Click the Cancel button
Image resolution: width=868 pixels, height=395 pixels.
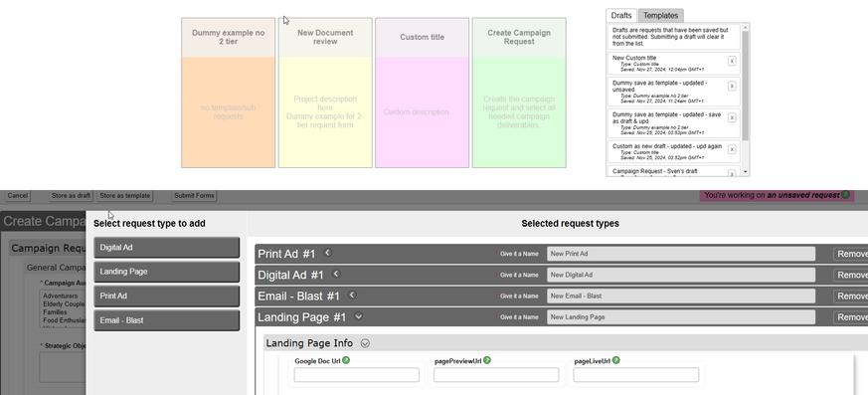click(18, 196)
